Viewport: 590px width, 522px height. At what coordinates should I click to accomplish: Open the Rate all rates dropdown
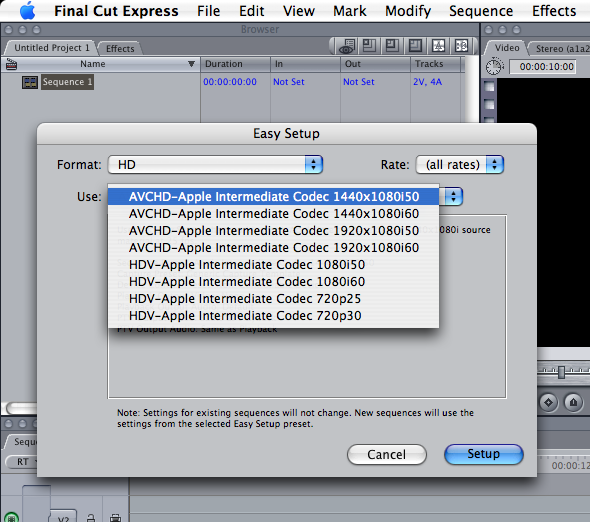[459, 164]
